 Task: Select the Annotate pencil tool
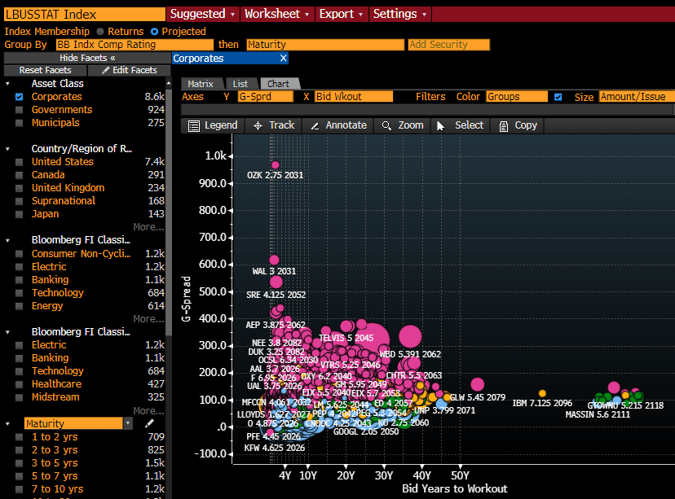[315, 126]
